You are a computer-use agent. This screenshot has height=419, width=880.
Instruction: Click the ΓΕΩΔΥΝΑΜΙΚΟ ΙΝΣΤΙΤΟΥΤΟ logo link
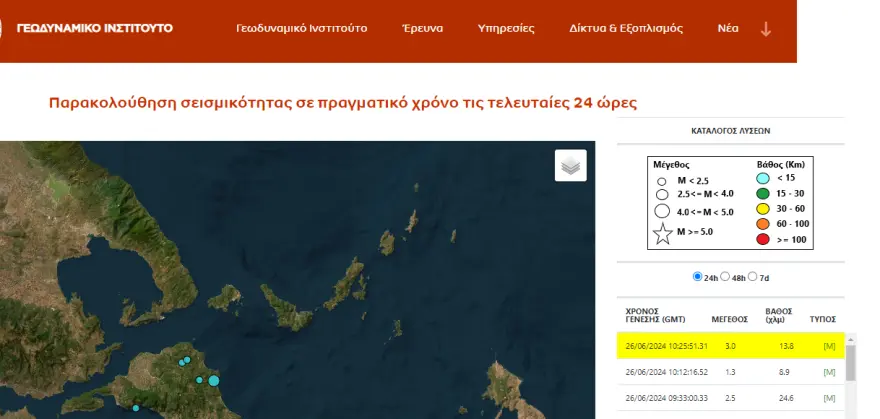[x=94, y=28]
